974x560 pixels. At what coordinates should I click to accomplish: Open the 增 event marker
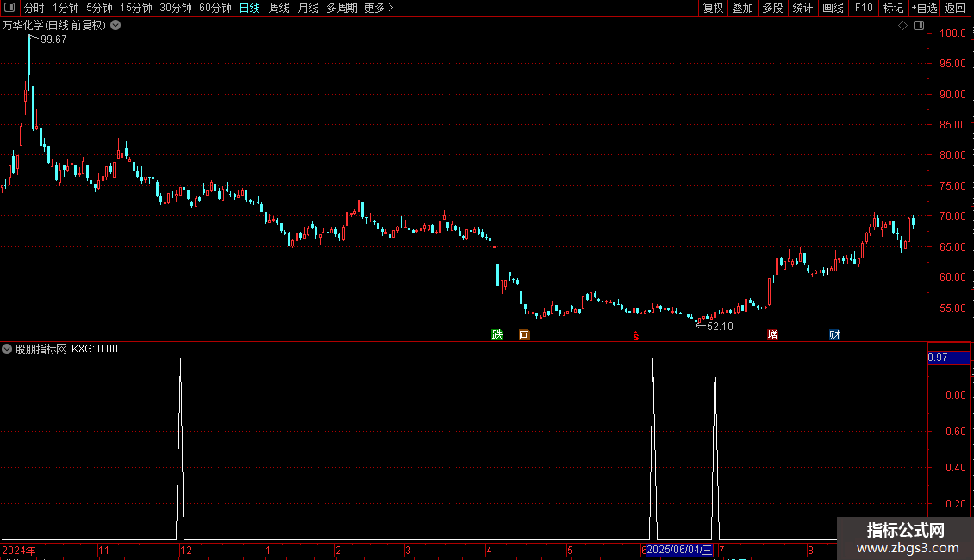[773, 334]
